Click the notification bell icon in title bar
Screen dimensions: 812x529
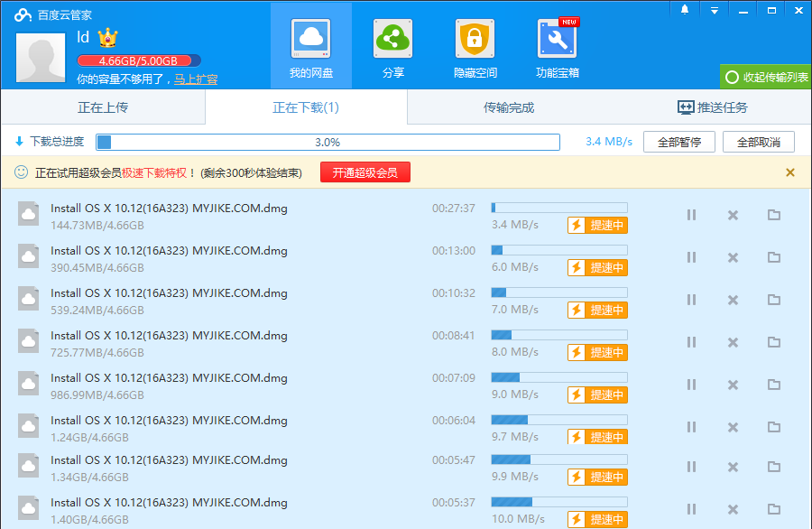point(685,10)
